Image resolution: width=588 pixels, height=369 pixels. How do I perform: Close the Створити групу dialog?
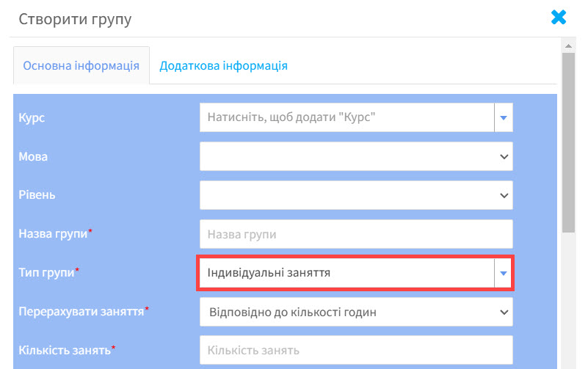[559, 17]
